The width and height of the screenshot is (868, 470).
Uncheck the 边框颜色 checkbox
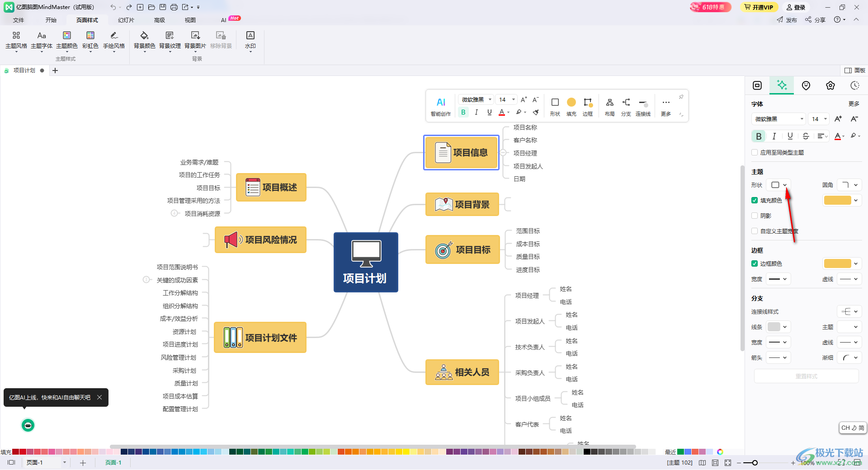coord(755,263)
